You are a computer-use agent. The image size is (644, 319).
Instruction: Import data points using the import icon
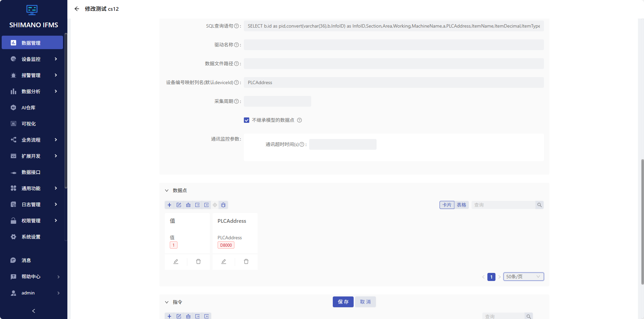click(x=206, y=205)
